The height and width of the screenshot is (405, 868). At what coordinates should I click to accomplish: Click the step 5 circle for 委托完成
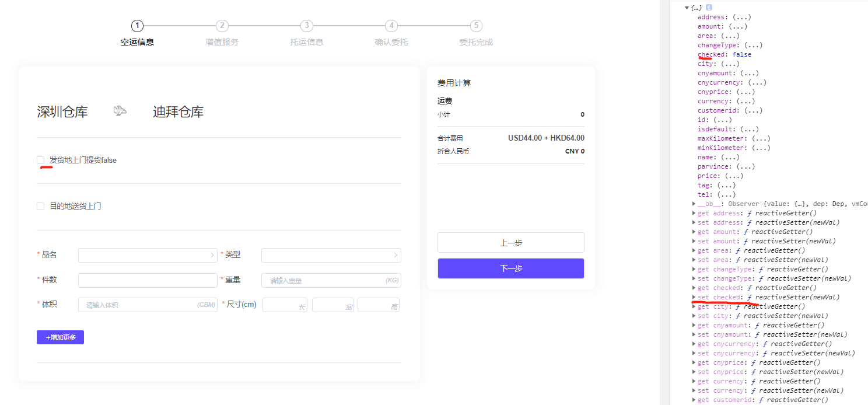point(475,26)
